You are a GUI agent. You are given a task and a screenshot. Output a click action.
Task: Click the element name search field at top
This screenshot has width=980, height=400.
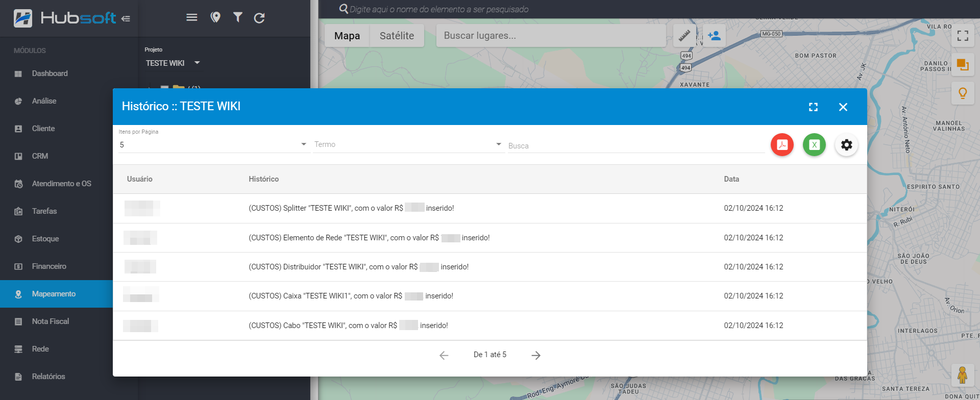439,9
